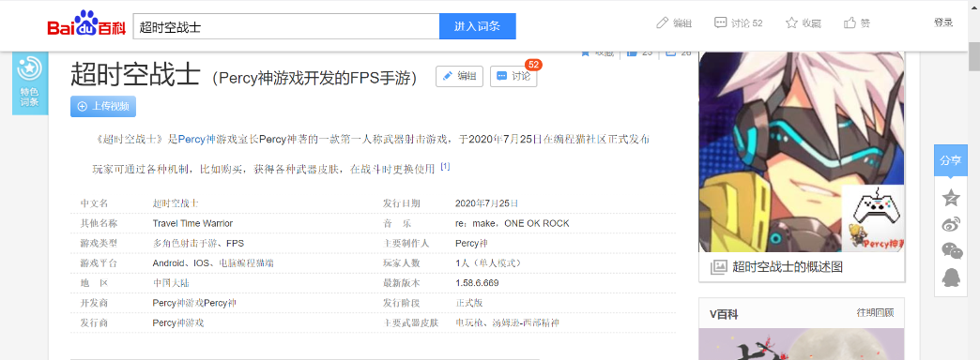Click the pencil 编辑 icon in top header

(x=663, y=23)
